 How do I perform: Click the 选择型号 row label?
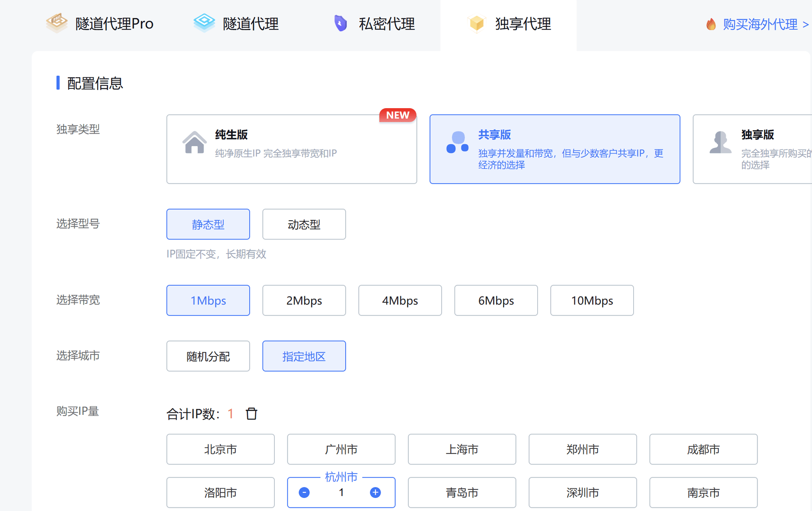click(78, 224)
